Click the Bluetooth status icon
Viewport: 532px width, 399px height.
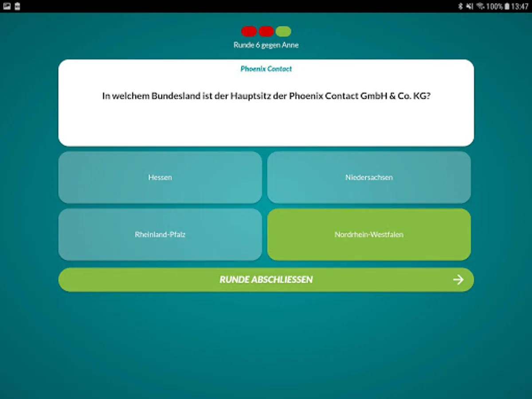460,6
